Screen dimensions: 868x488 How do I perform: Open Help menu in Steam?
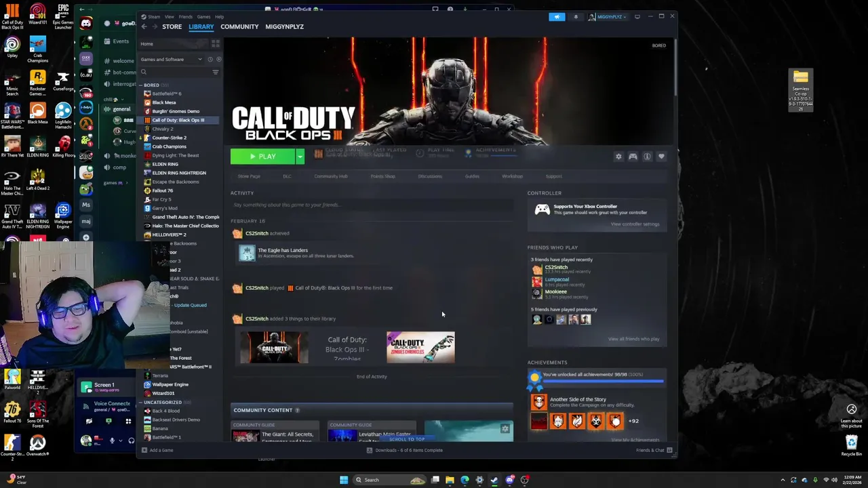coord(219,16)
